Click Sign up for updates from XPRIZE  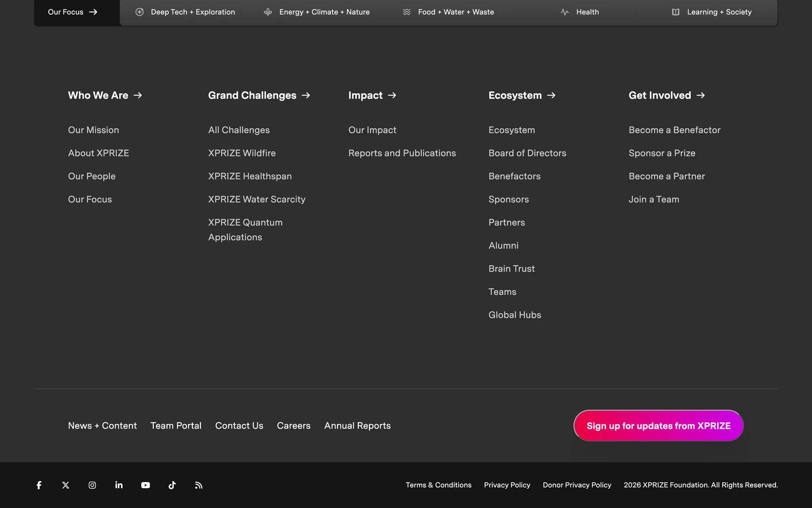pos(659,426)
